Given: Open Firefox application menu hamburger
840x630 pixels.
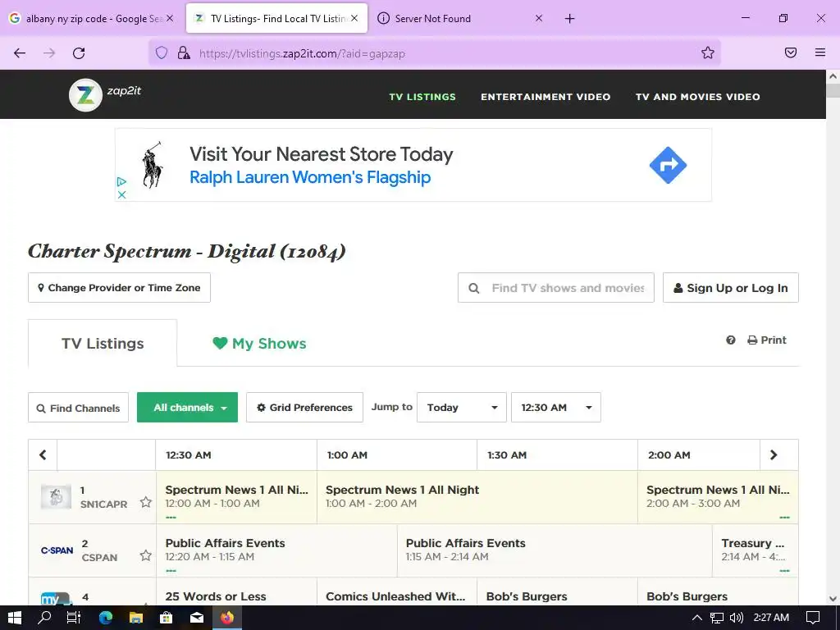Looking at the screenshot, I should pyautogui.click(x=820, y=52).
